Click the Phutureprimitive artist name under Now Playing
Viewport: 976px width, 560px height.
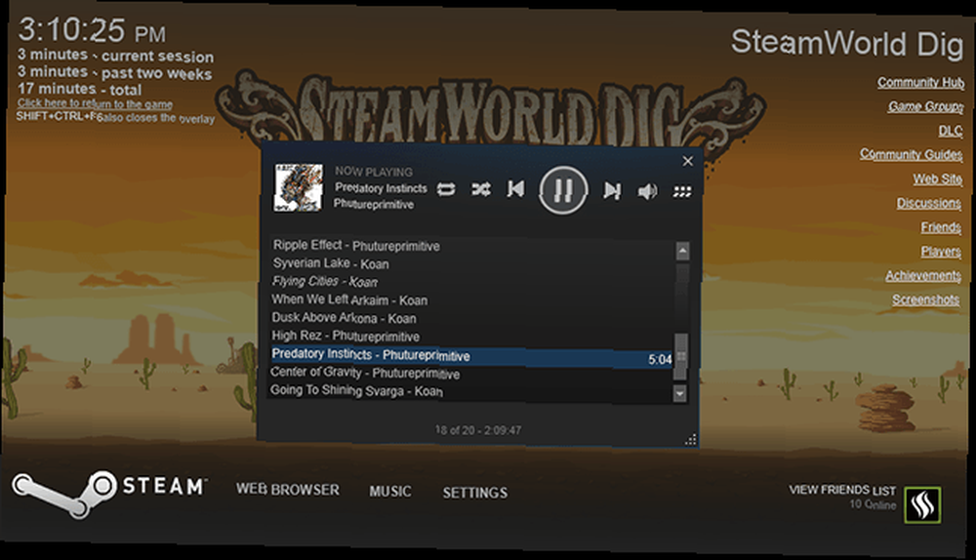pos(374,204)
